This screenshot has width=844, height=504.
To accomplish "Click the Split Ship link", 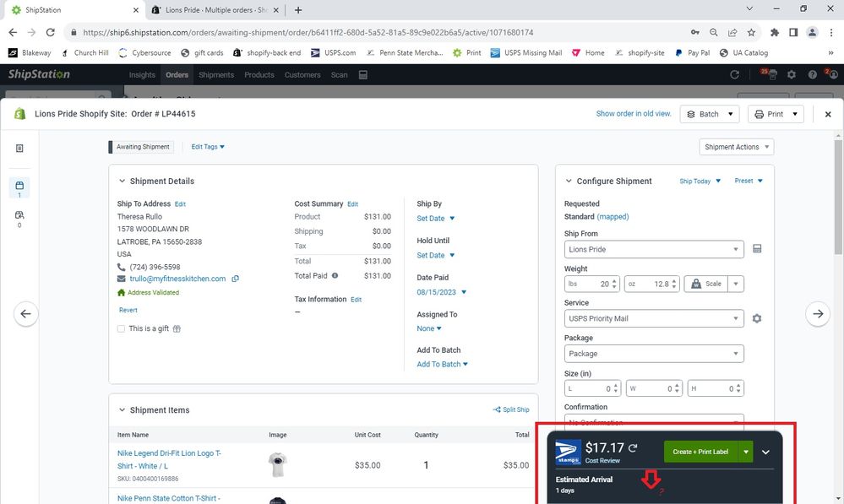I will [511, 409].
